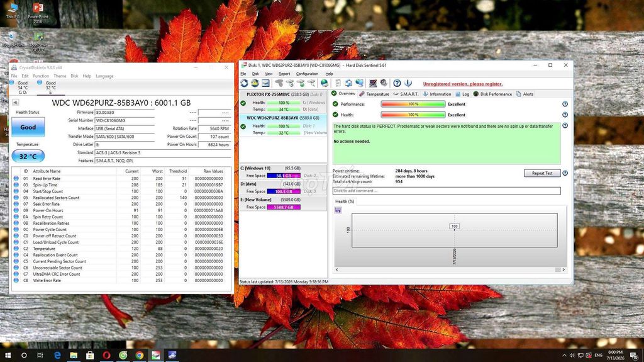Click the back arrow in CrystalDiskInfo

click(16, 103)
